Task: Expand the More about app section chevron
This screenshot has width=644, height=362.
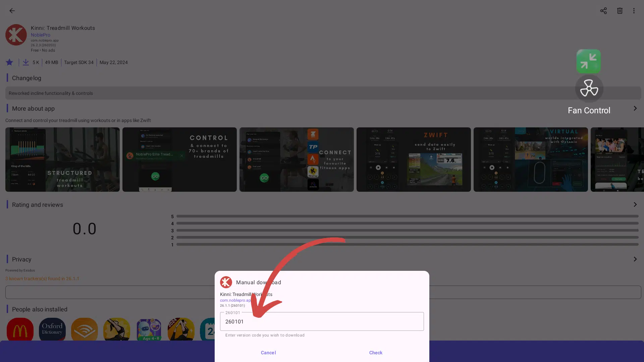Action: tap(635, 108)
